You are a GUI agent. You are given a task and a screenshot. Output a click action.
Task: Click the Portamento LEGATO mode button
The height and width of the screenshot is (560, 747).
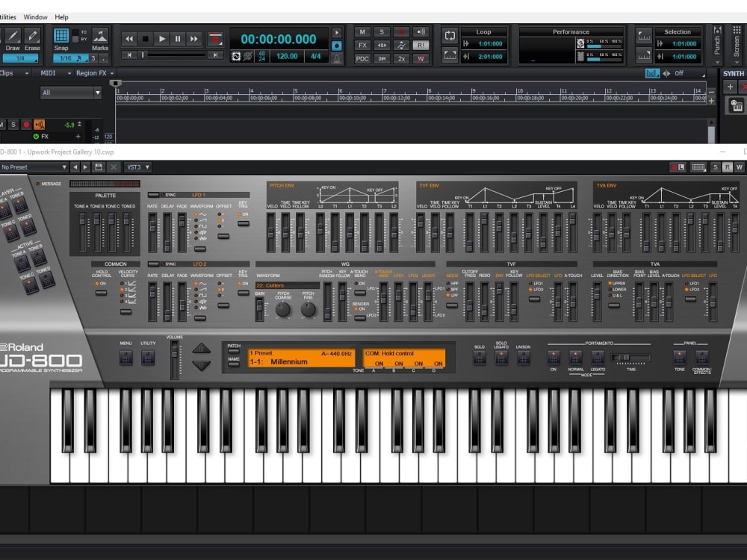598,357
